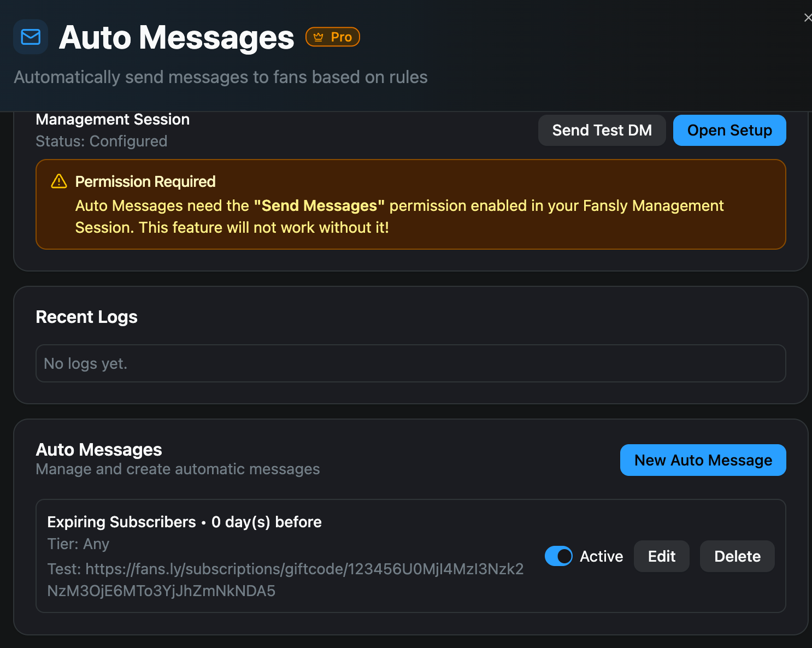Click the 'Management Session' label
The width and height of the screenshot is (812, 648).
(113, 119)
